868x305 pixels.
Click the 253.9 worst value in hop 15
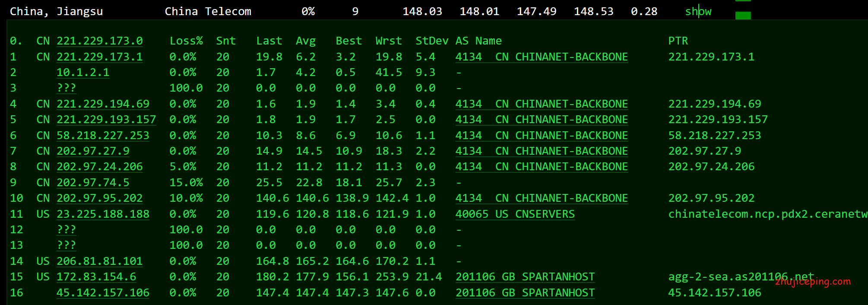click(x=392, y=277)
